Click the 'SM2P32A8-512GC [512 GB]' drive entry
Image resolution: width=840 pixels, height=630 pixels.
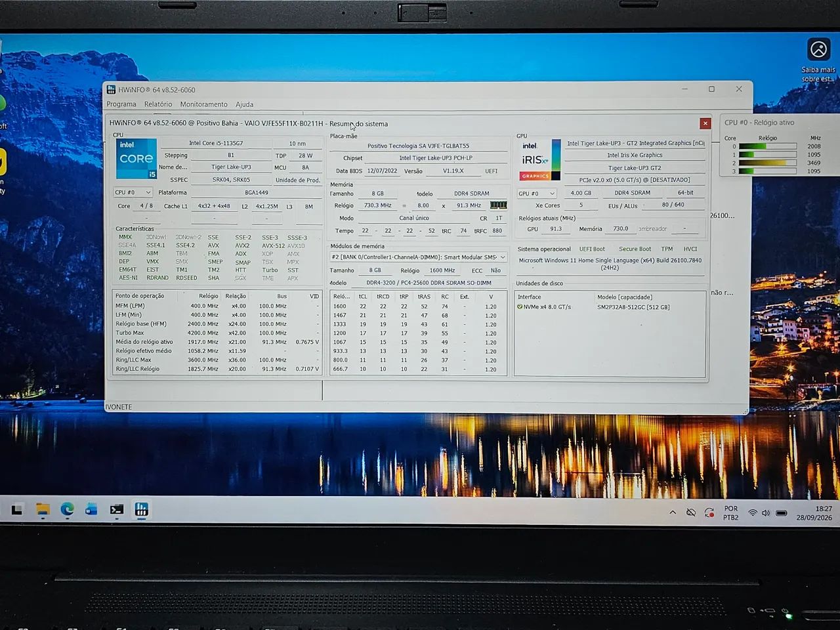point(633,307)
